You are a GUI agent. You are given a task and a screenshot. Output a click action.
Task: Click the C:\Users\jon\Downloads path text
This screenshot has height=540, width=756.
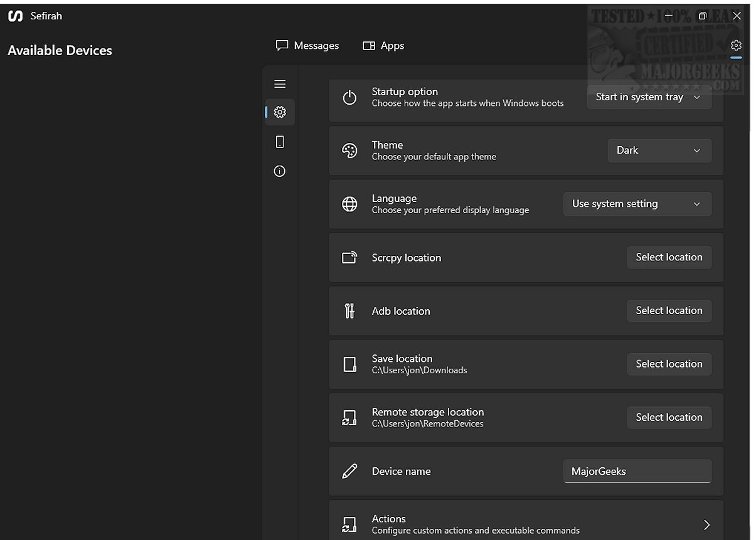[x=419, y=370]
